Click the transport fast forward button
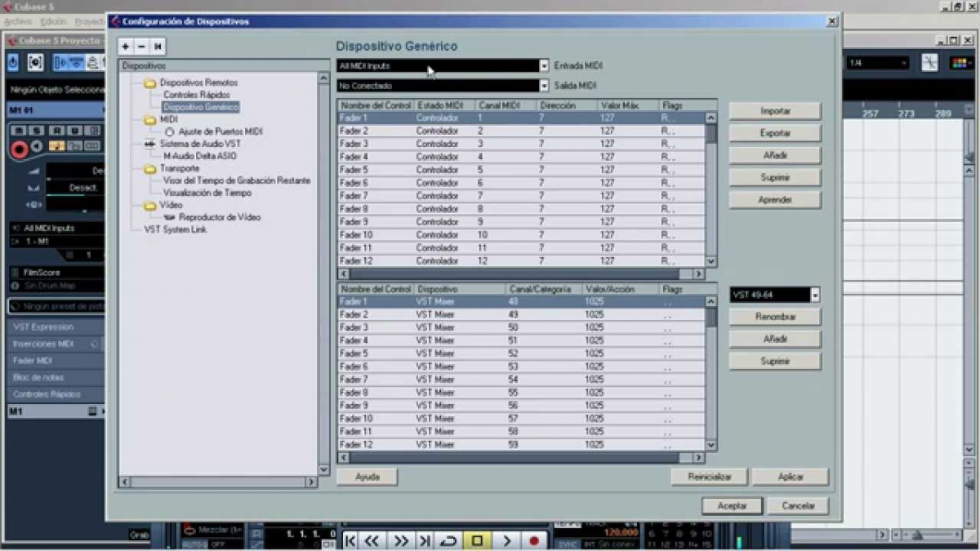The height and width of the screenshot is (551, 980). [x=401, y=540]
